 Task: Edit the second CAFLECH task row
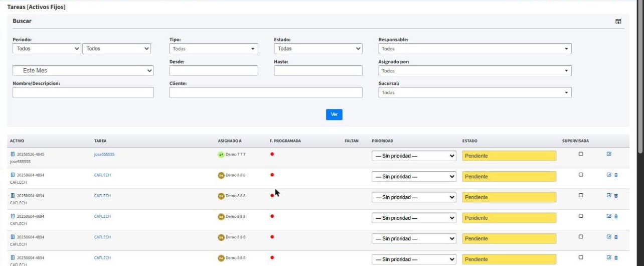click(609, 195)
